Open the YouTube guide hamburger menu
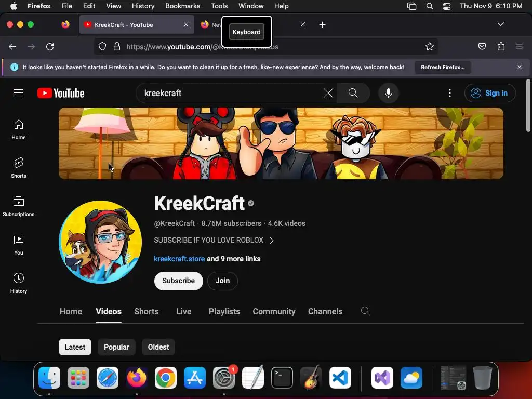532x399 pixels. [19, 92]
